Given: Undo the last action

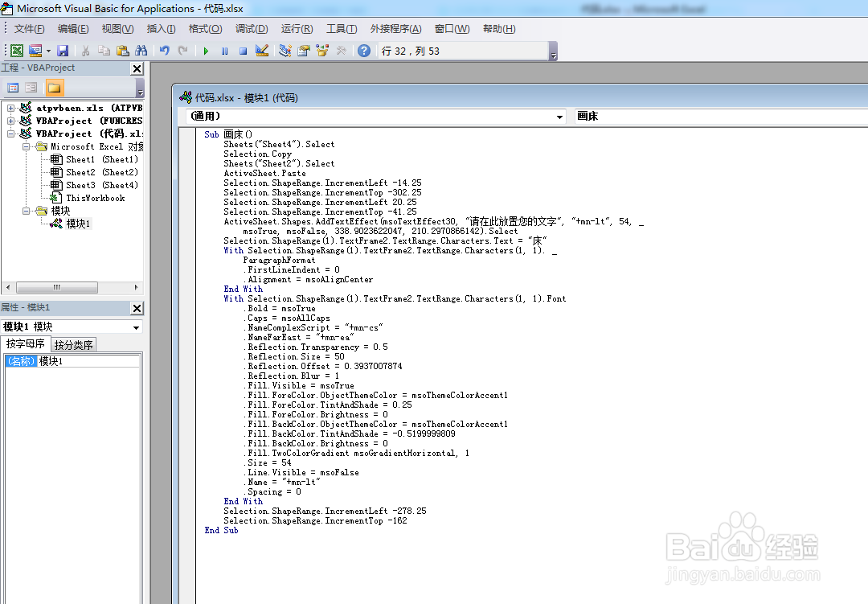Looking at the screenshot, I should point(165,51).
